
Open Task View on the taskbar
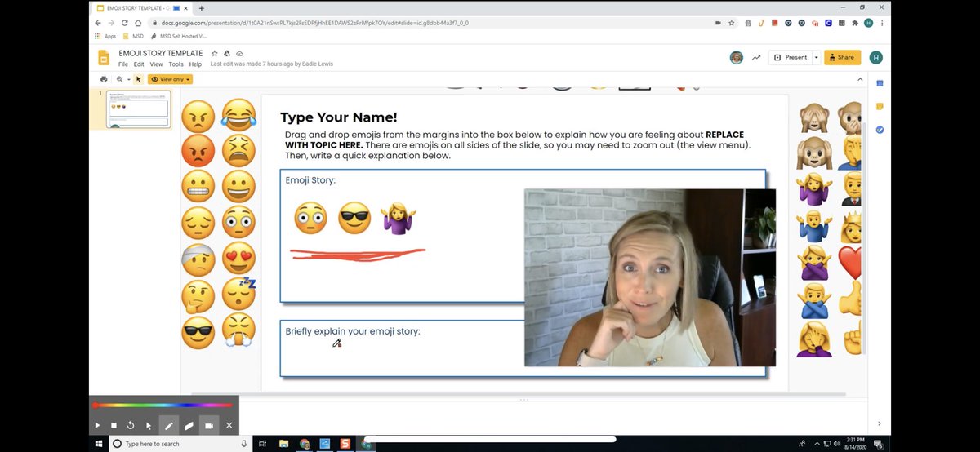pyautogui.click(x=262, y=443)
